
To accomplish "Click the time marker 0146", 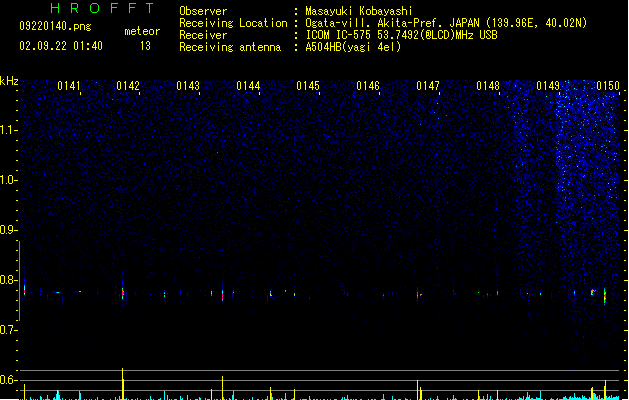I will coord(368,86).
